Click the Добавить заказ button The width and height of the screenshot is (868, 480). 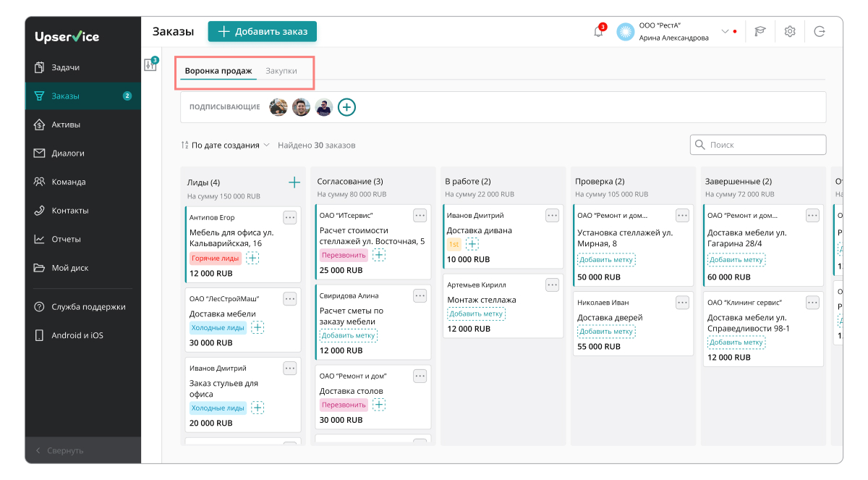[263, 32]
